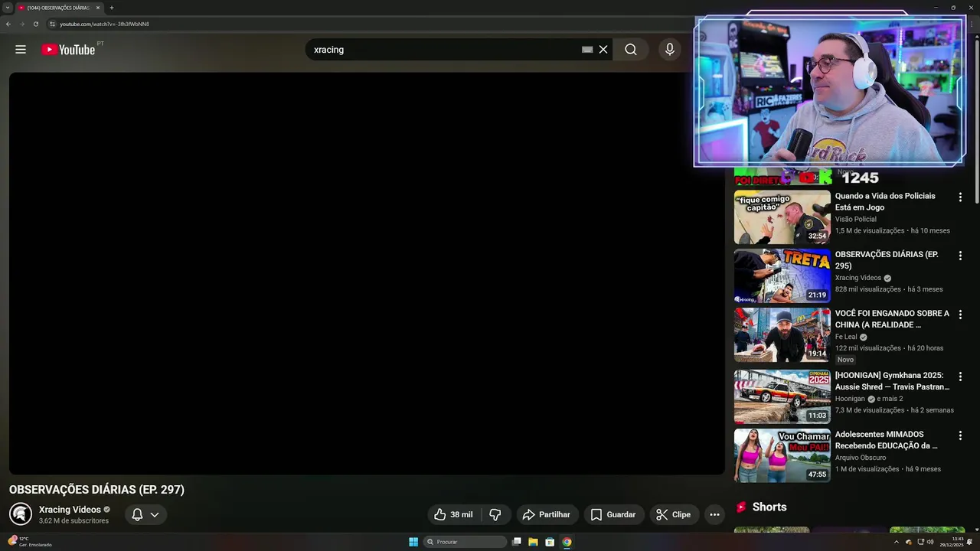
Task: Show hidden system tray icons chevron
Action: (x=897, y=542)
